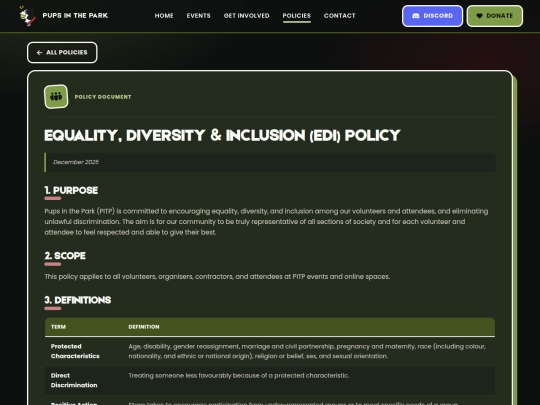Image resolution: width=540 pixels, height=405 pixels.
Task: Click the December 2025 date text
Action: point(76,162)
